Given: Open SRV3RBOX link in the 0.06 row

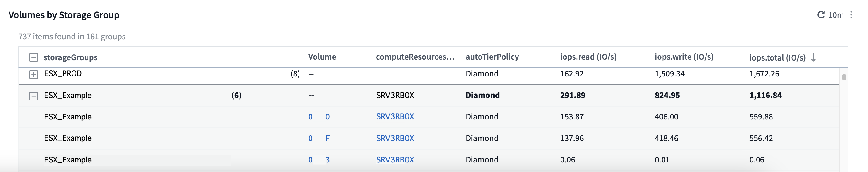Looking at the screenshot, I should [395, 160].
